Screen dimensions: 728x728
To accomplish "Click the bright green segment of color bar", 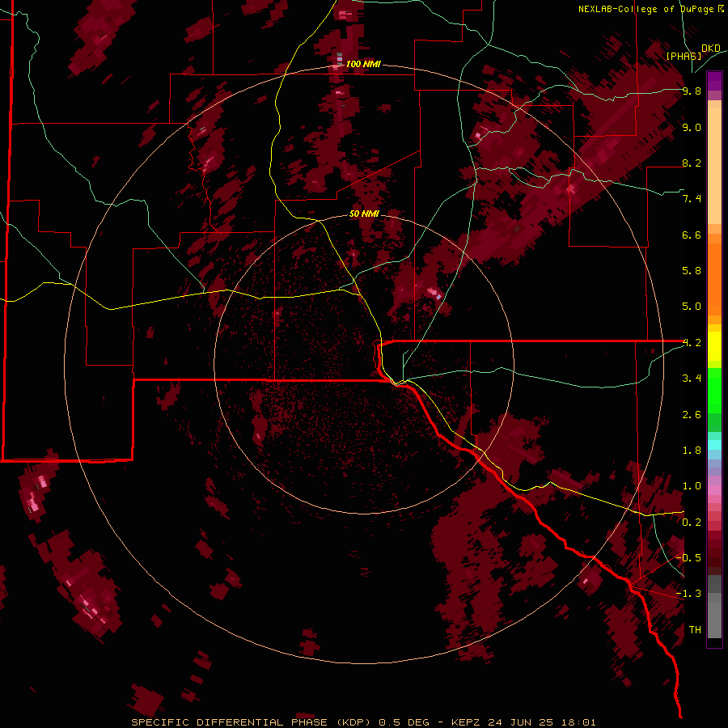I will pyautogui.click(x=714, y=390).
